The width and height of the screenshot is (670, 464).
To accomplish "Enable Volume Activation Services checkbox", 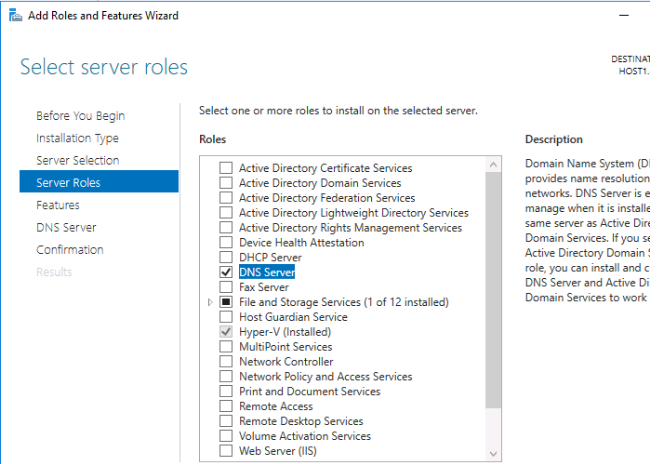I will tap(226, 436).
